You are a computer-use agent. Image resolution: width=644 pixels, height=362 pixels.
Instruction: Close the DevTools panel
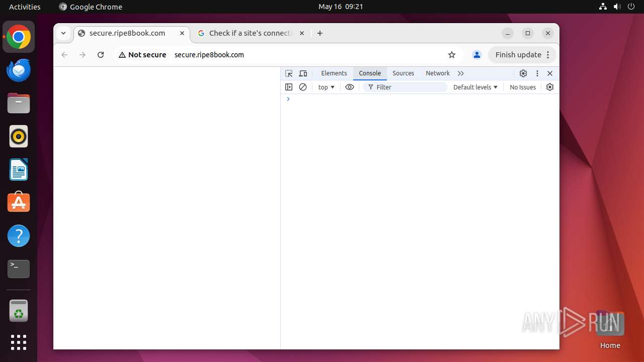pyautogui.click(x=550, y=73)
